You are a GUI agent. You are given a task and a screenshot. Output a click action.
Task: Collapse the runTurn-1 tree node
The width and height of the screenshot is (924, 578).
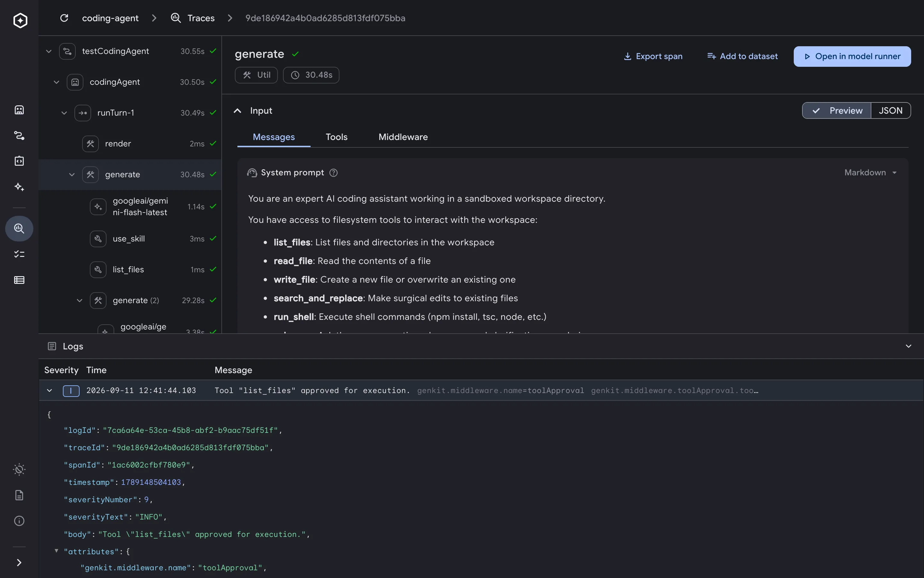(64, 113)
